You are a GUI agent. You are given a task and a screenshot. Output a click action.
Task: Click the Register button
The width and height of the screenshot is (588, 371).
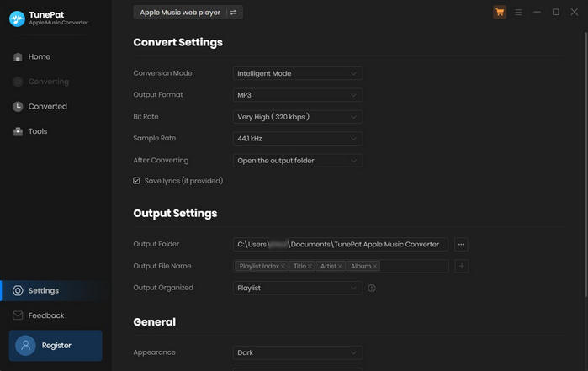coord(56,346)
